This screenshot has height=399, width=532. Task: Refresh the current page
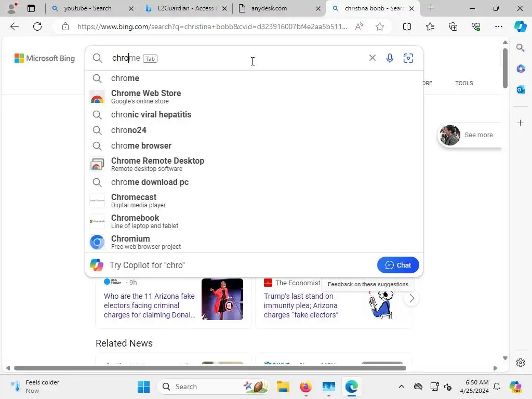click(37, 26)
